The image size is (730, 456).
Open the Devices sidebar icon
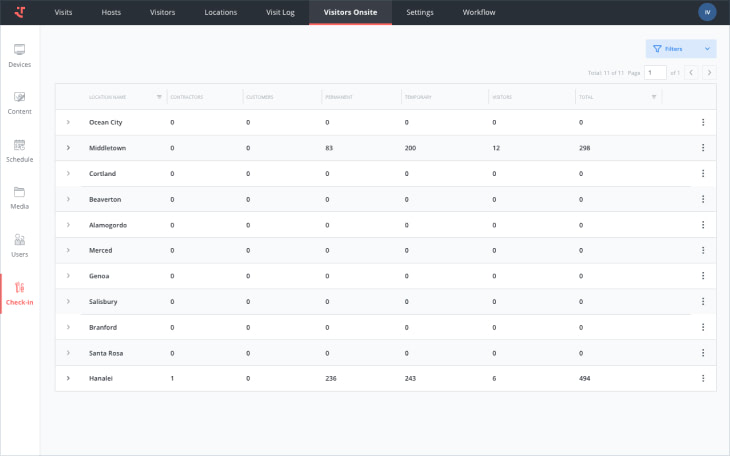tap(19, 49)
